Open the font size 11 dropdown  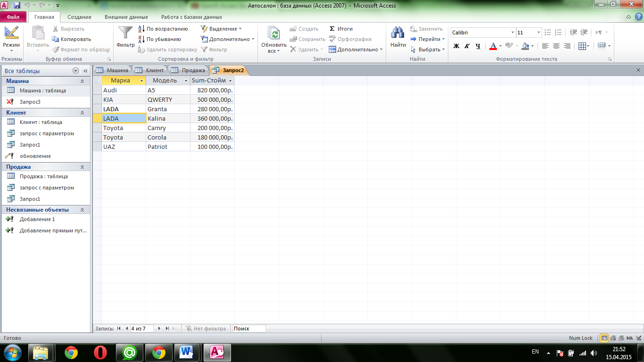tap(539, 33)
